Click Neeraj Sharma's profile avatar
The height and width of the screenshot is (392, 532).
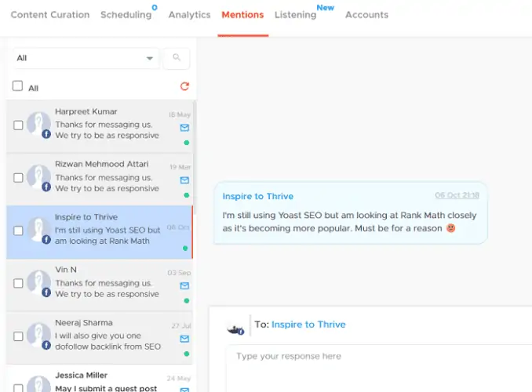coord(38,336)
